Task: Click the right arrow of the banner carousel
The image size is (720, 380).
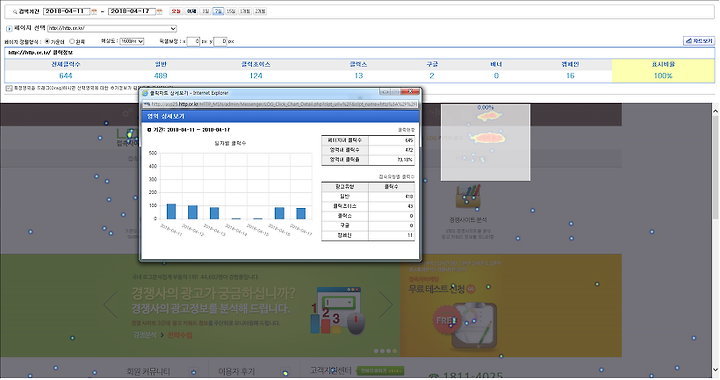Action: coord(386,304)
